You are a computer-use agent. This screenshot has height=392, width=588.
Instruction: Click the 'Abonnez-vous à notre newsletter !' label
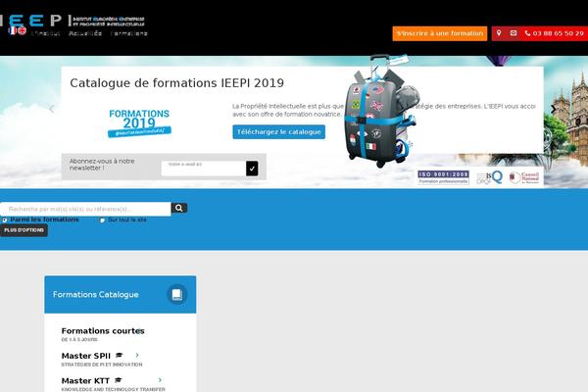[x=102, y=165]
